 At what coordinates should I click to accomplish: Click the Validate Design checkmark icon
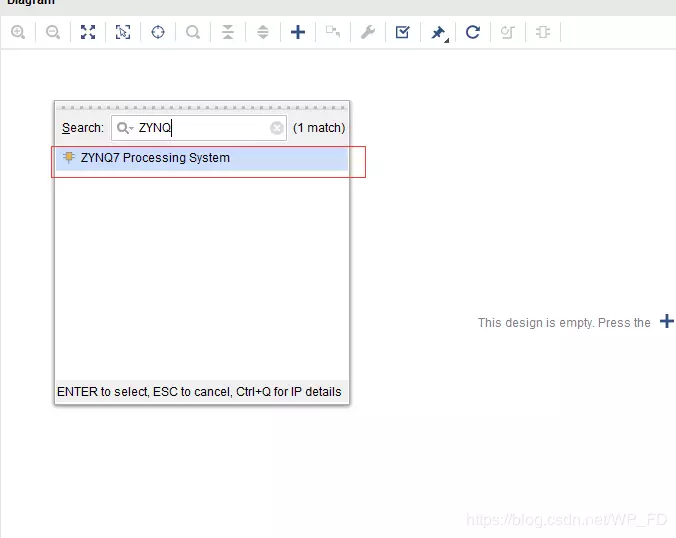coord(403,32)
